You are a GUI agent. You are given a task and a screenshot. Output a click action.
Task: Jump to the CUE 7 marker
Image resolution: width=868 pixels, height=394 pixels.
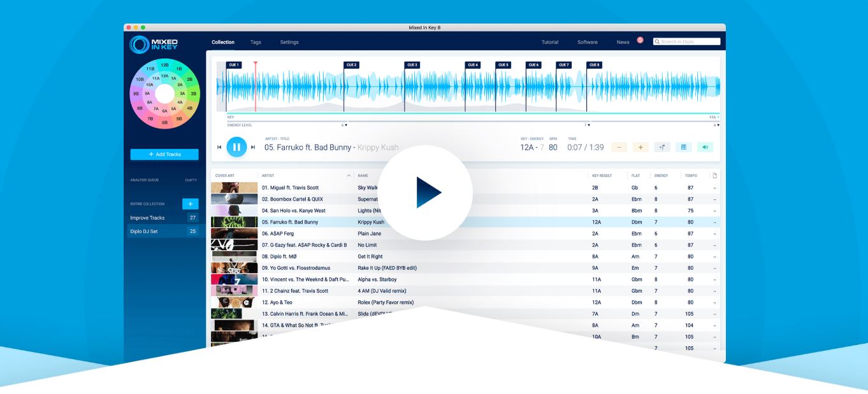click(x=563, y=65)
